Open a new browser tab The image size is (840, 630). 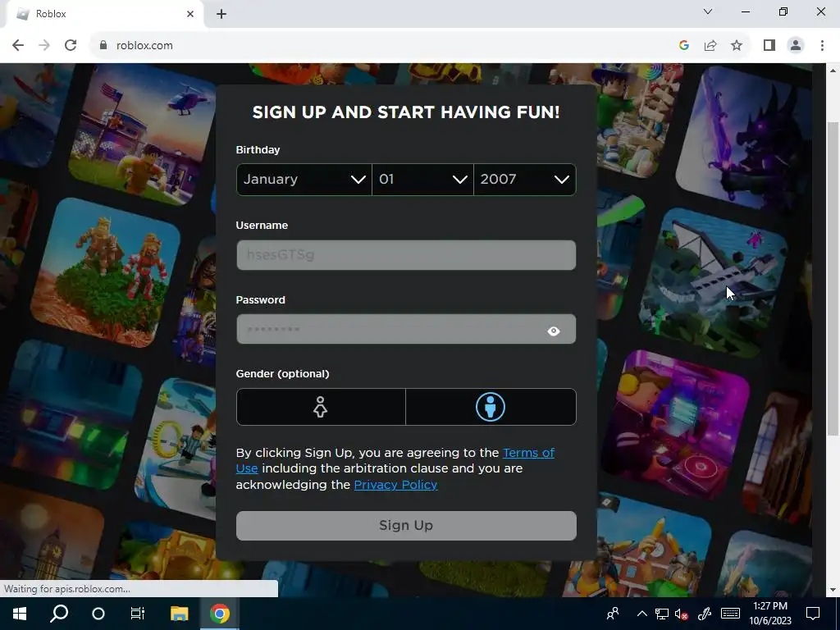(x=221, y=14)
